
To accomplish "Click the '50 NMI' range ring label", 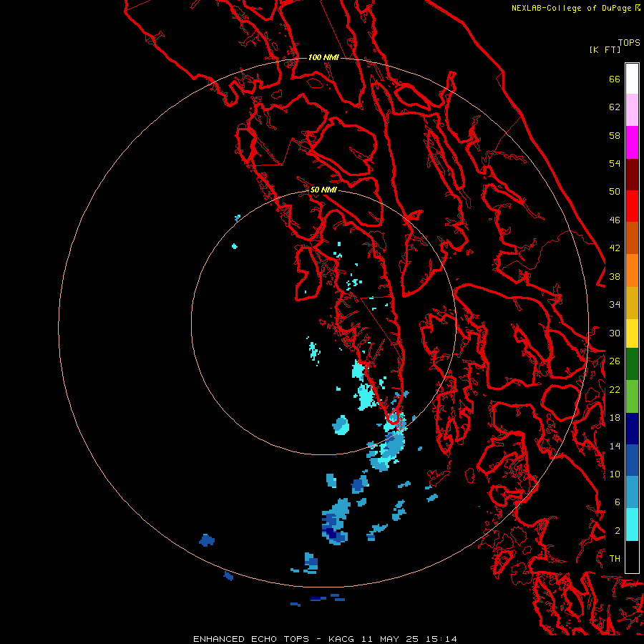I will click(x=323, y=190).
